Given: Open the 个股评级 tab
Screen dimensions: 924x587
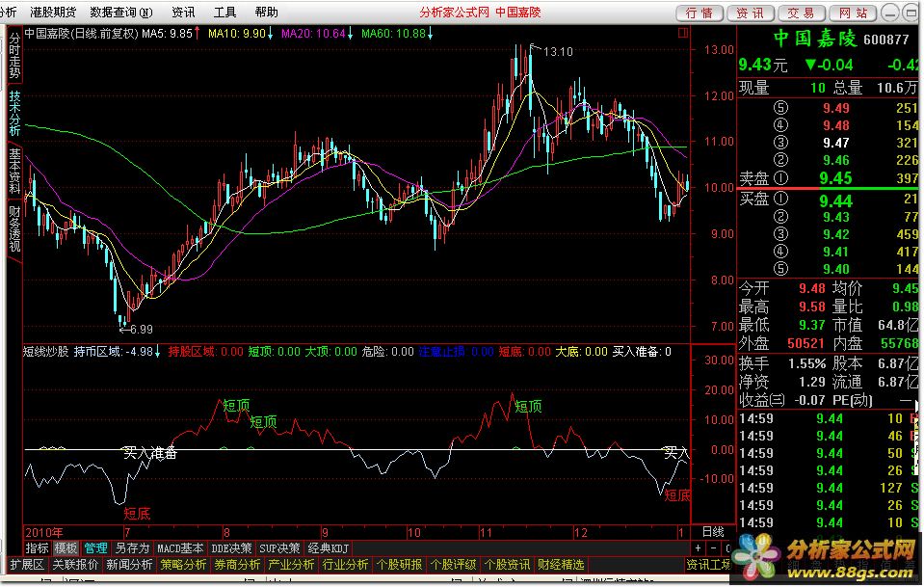Looking at the screenshot, I should pos(453,565).
